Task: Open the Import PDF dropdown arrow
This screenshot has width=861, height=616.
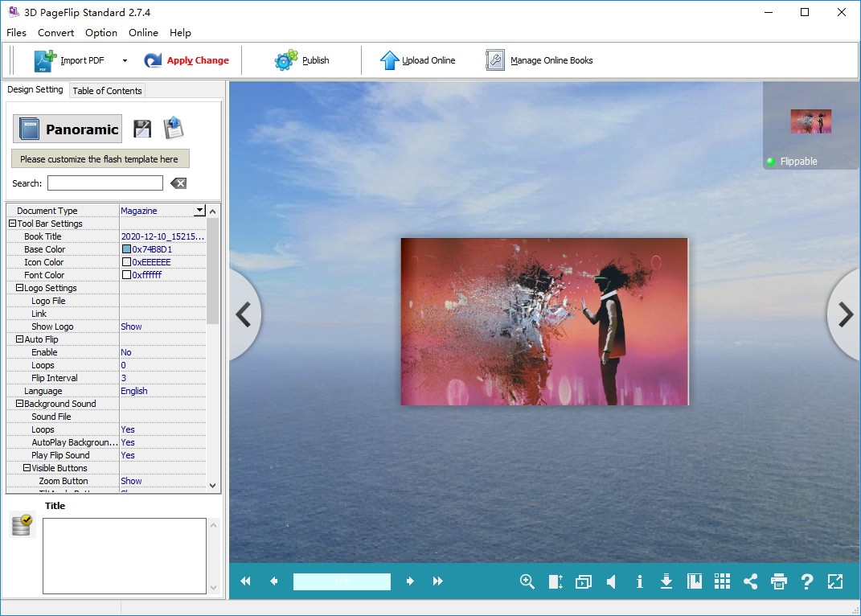Action: coord(125,60)
